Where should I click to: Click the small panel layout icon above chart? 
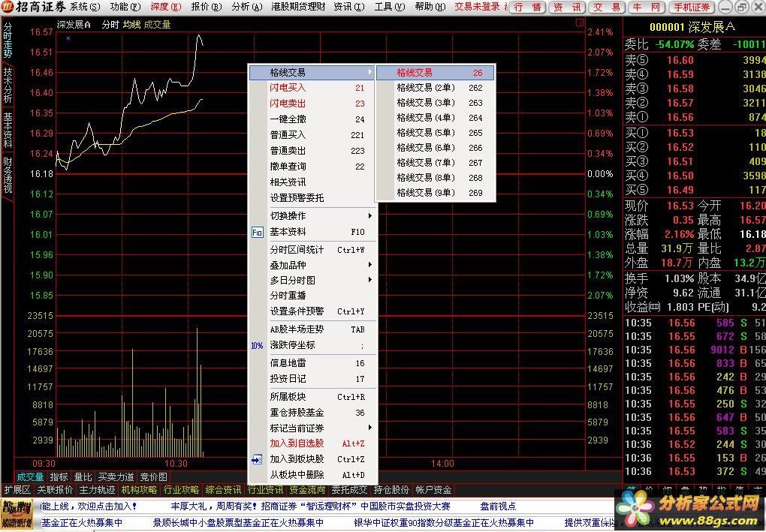(x=580, y=23)
